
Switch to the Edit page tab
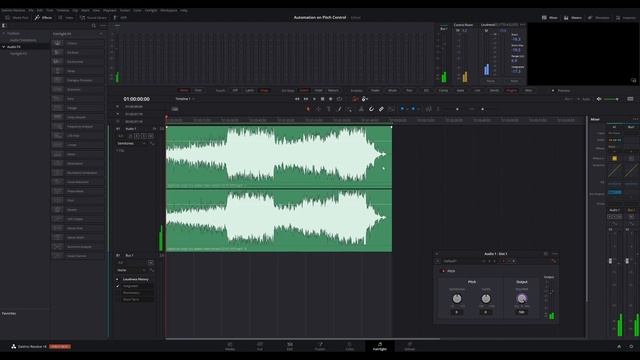289,346
